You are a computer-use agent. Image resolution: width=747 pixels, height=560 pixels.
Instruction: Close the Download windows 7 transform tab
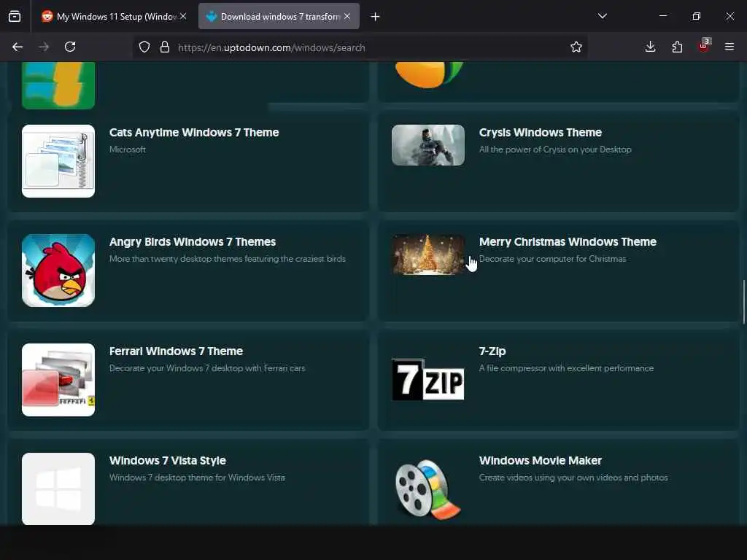[x=347, y=16]
